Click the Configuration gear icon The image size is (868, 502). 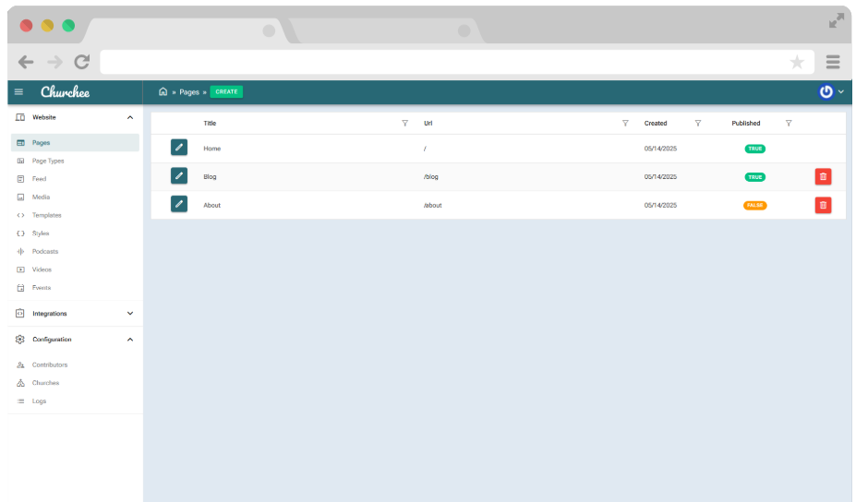click(20, 340)
